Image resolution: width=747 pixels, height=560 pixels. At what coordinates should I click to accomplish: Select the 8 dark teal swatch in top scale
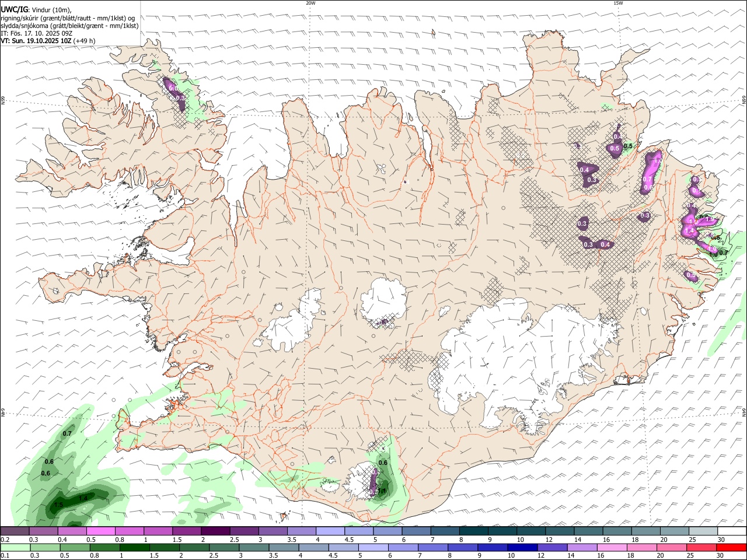474,531
